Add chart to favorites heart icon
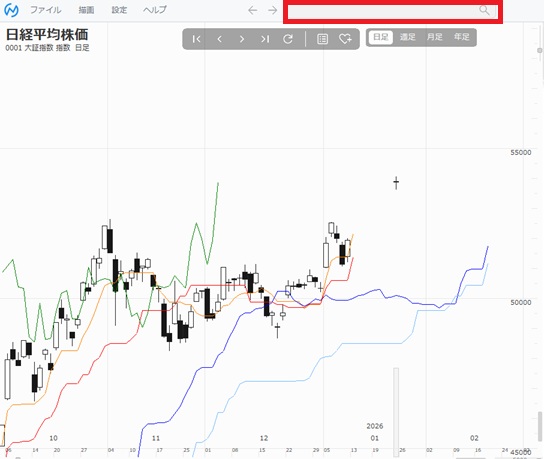This screenshot has height=459, width=544. (x=345, y=39)
